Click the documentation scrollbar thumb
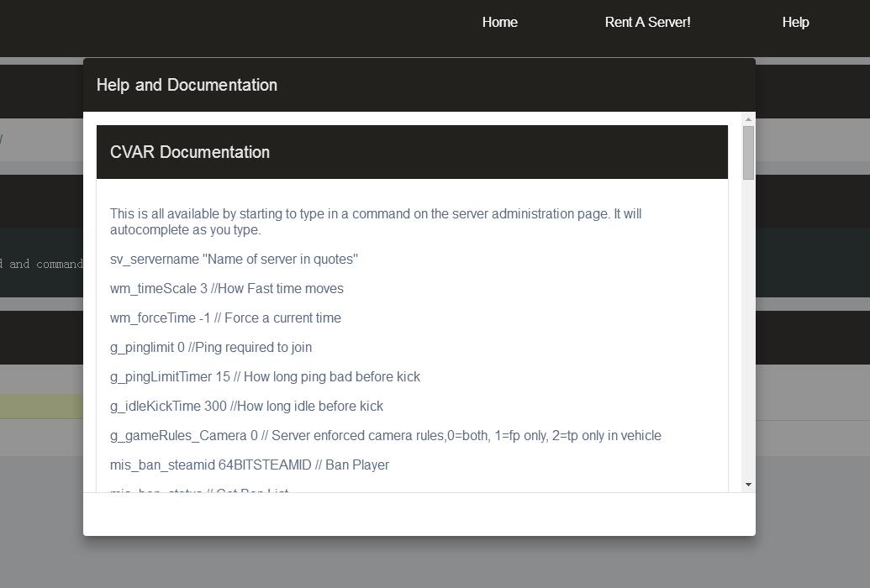The width and height of the screenshot is (870, 588). [748, 152]
